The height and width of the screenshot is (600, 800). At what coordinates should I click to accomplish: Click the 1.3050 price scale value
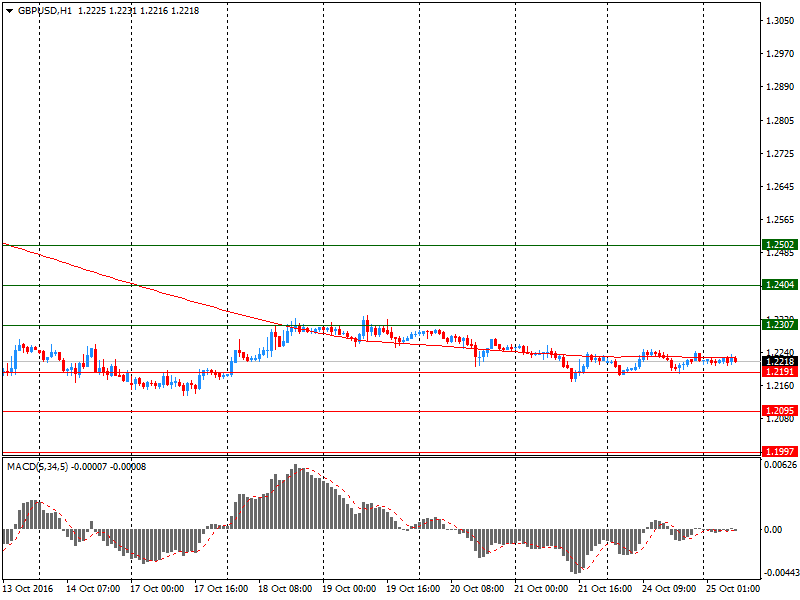(x=780, y=20)
